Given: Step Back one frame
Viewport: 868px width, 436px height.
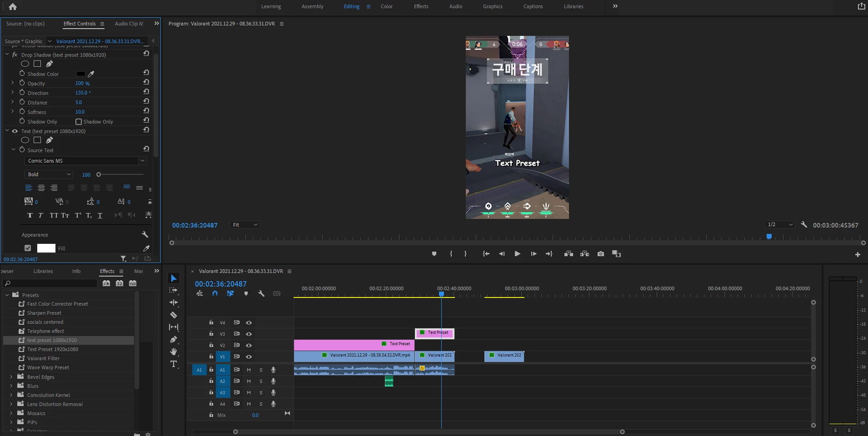Looking at the screenshot, I should pos(502,254).
